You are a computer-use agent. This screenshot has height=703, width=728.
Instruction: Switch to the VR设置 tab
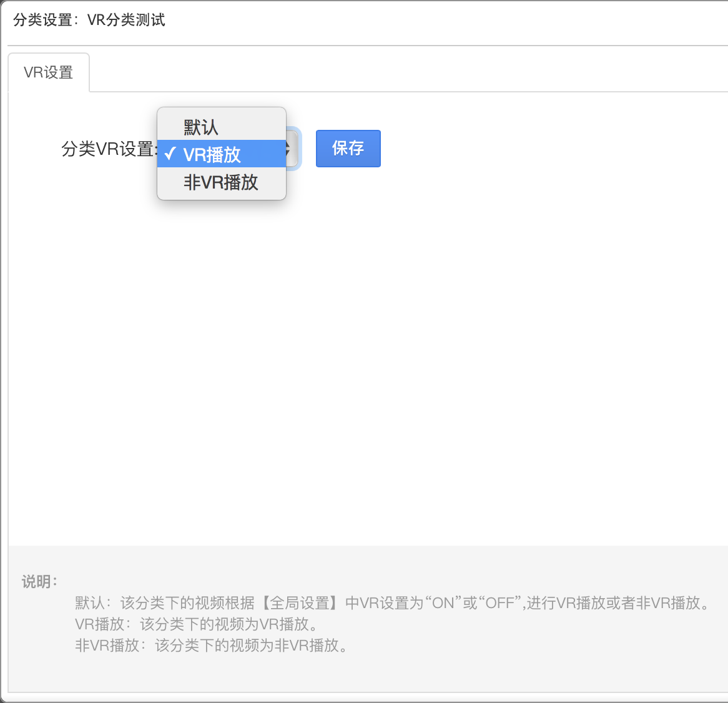pyautogui.click(x=49, y=72)
